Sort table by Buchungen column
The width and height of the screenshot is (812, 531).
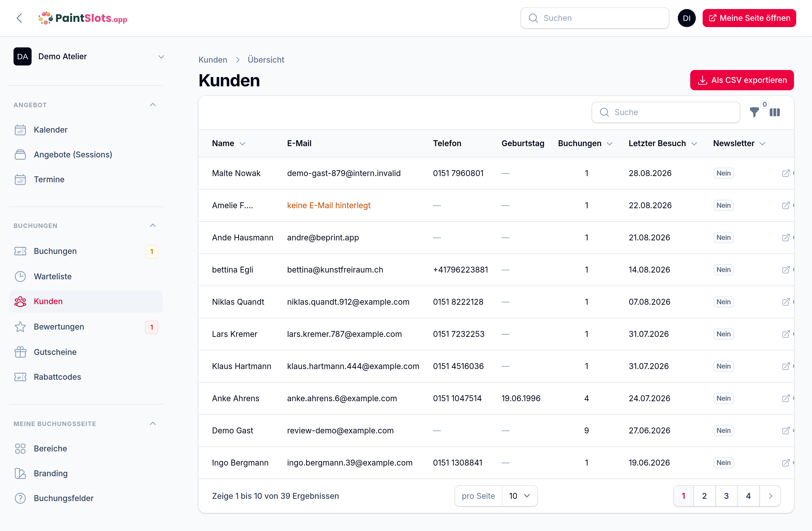585,143
